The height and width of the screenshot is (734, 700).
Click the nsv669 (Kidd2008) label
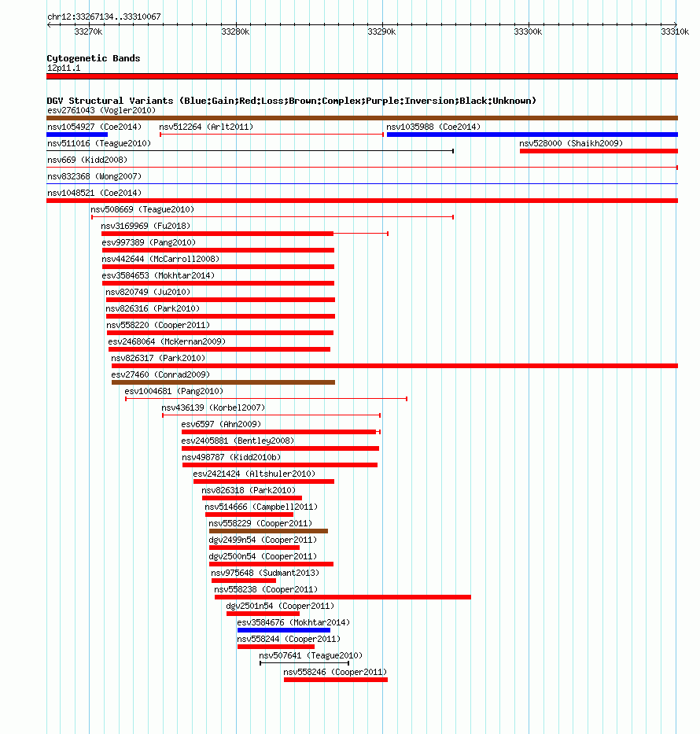[87, 160]
